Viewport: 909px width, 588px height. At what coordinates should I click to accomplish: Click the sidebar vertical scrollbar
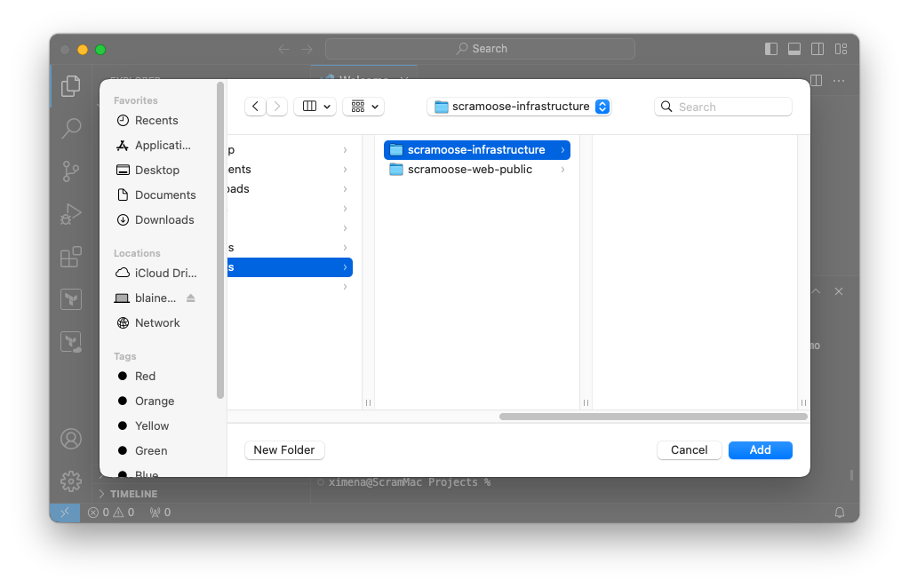(x=219, y=241)
